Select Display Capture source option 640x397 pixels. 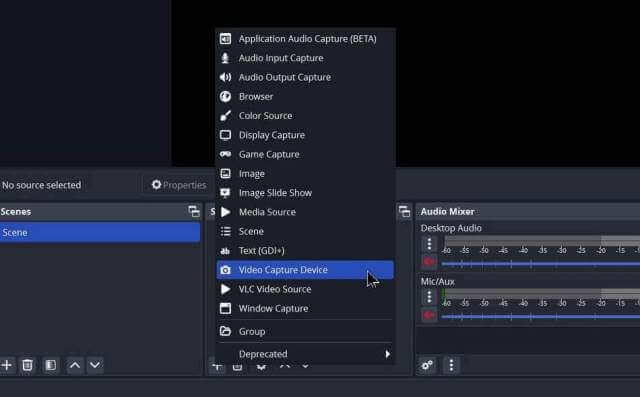[x=305, y=135]
